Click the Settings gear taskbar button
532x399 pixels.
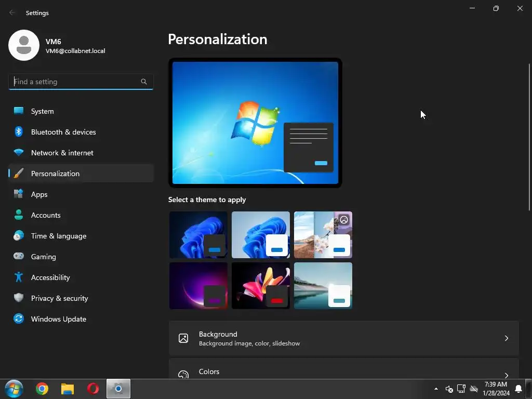pos(118,389)
